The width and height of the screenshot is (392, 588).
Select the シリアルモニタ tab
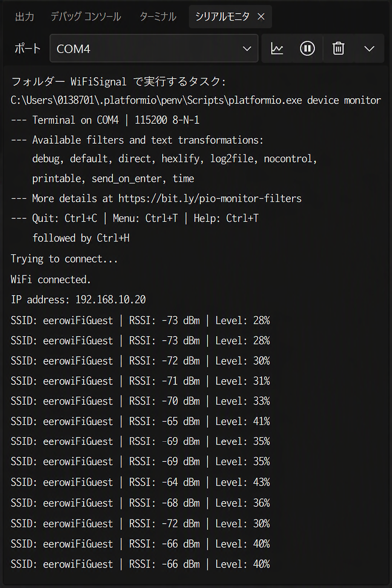222,16
